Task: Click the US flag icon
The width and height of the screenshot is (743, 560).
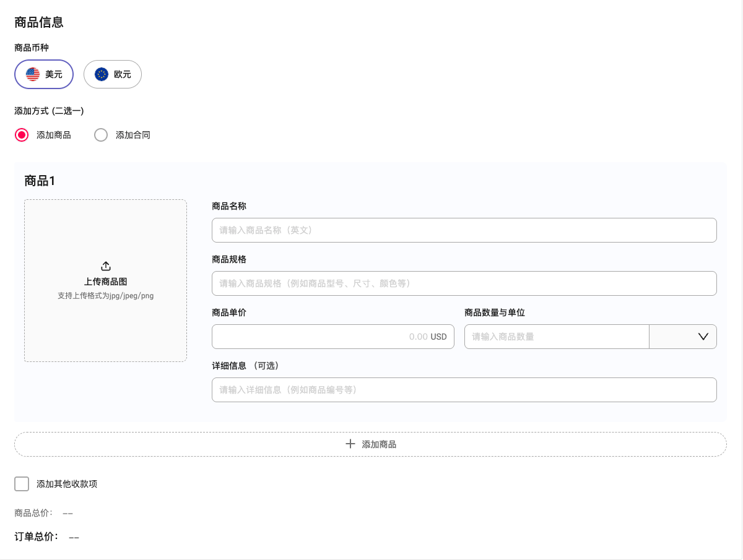Action: tap(33, 74)
